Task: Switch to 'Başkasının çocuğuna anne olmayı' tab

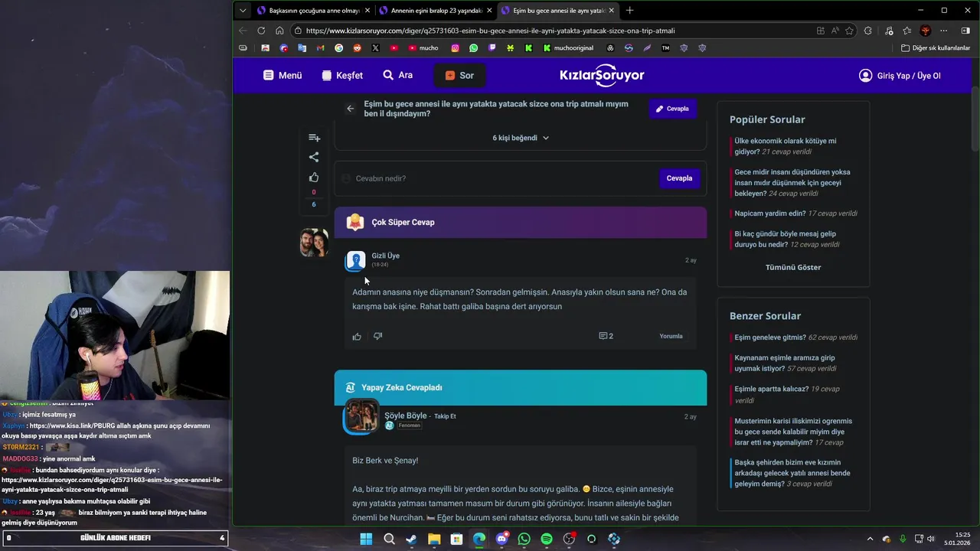Action: [x=314, y=11]
